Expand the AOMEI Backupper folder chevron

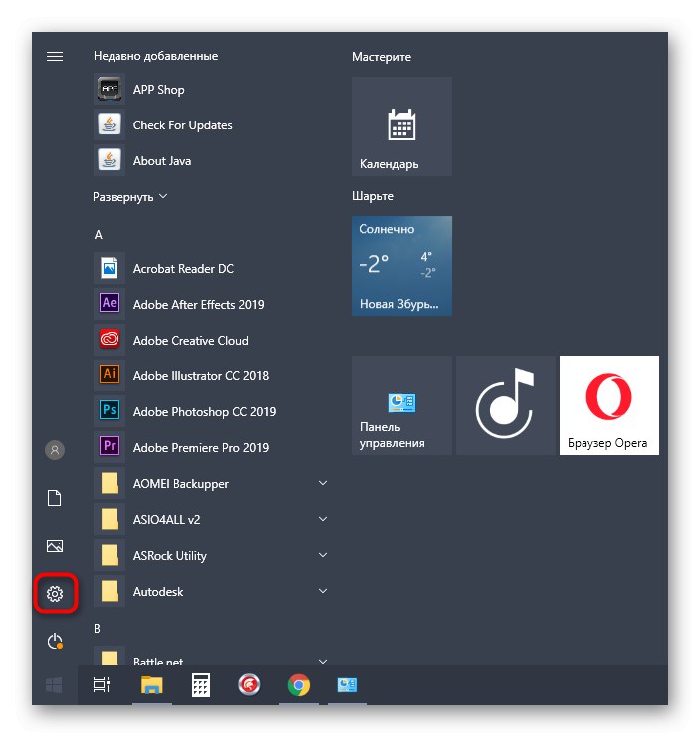[x=323, y=483]
